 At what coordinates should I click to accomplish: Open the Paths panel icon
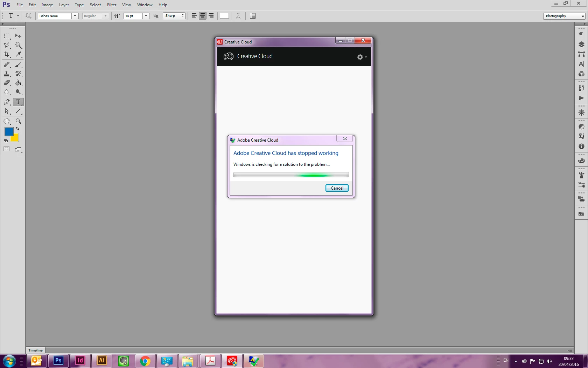(581, 54)
